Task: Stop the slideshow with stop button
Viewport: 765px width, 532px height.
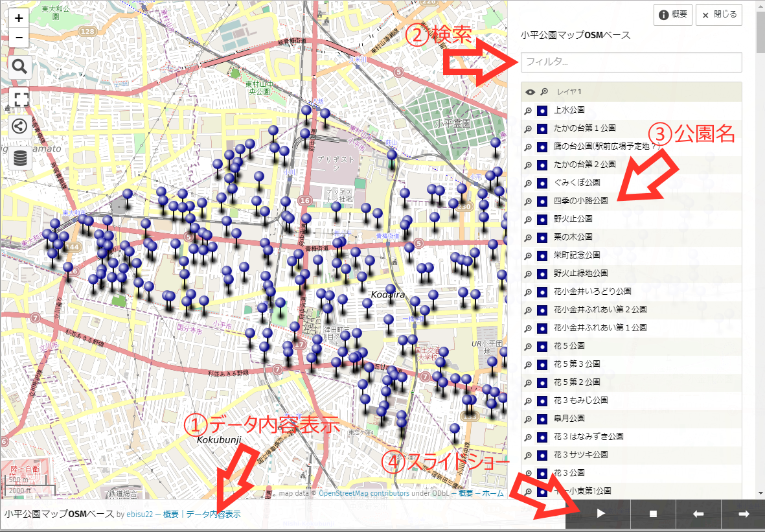Action: pos(653,514)
